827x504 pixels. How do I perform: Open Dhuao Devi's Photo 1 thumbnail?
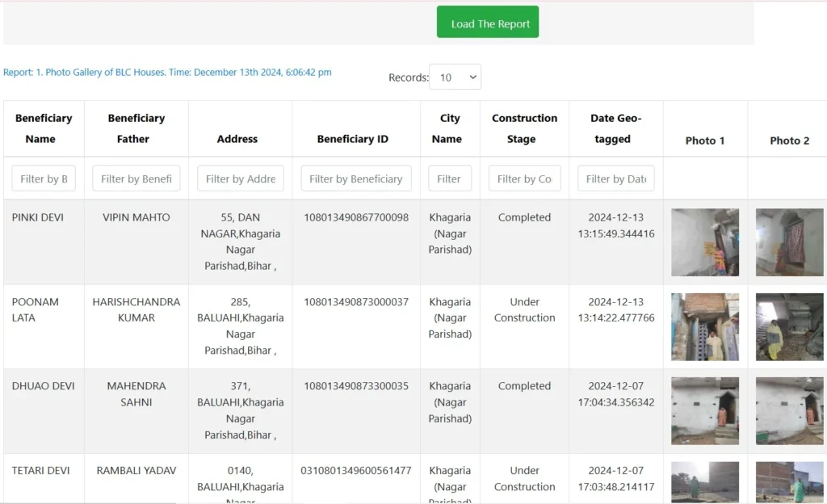pyautogui.click(x=704, y=410)
